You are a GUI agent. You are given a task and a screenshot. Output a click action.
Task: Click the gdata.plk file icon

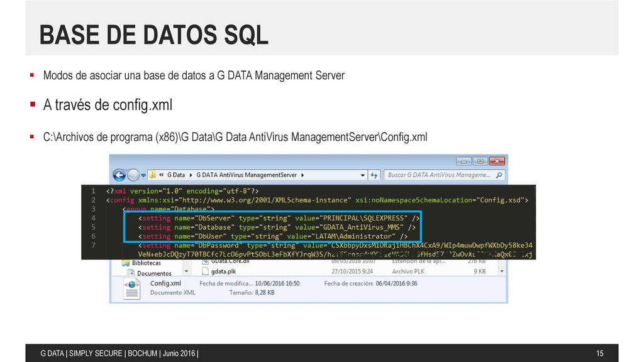point(206,271)
